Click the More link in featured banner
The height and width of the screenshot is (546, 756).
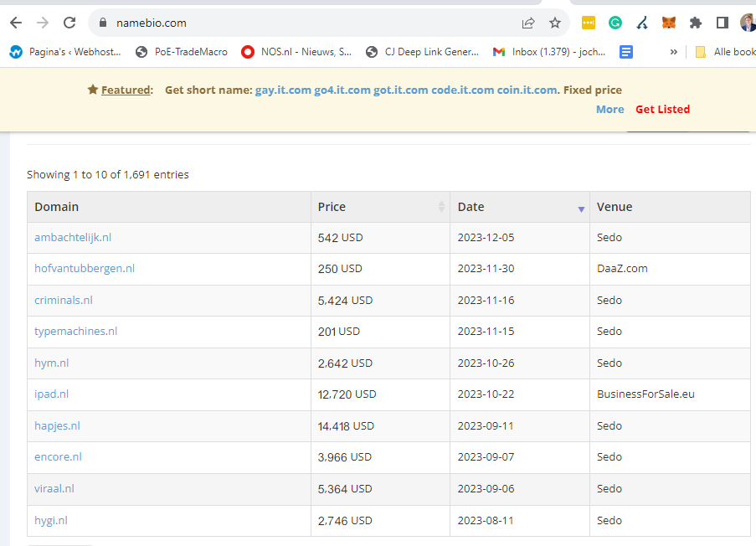[x=609, y=109]
